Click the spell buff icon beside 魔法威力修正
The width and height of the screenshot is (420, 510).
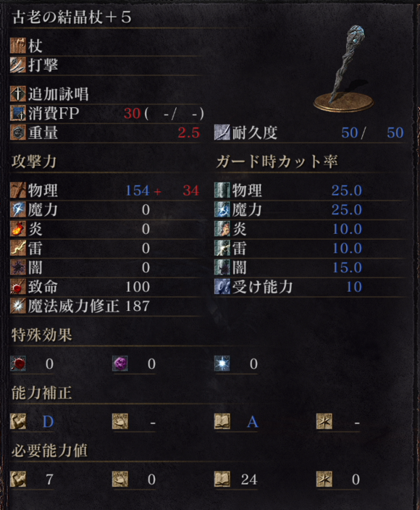18,306
